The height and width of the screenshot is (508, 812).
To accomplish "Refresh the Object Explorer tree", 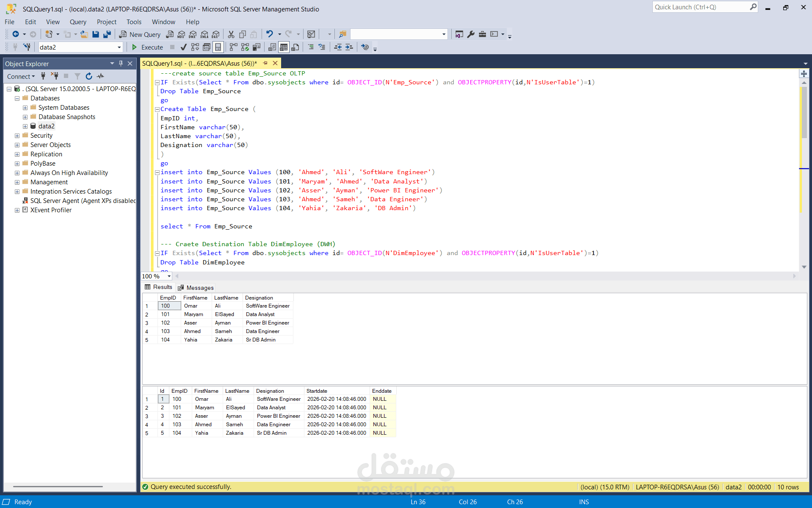I will click(x=89, y=76).
